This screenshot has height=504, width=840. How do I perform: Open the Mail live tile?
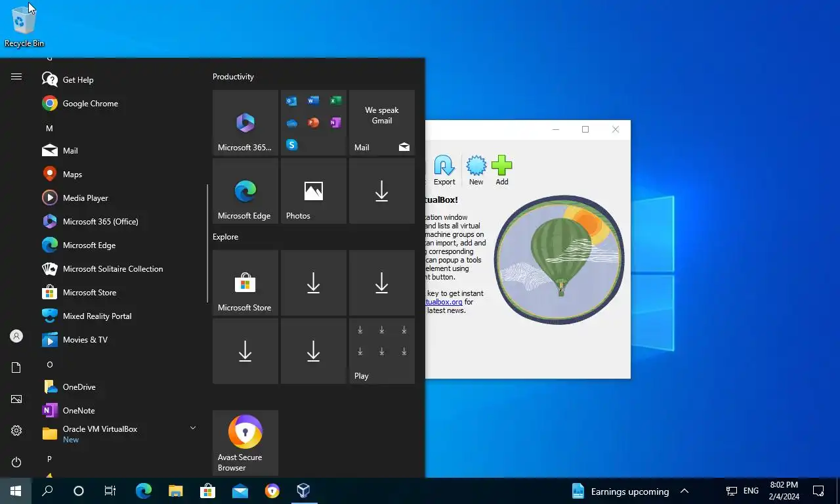382,123
